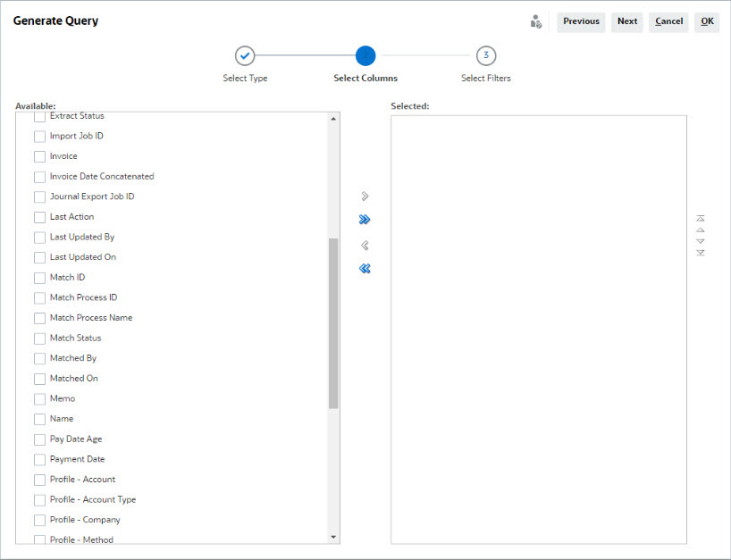
Task: Tick Match Process Name checkbox
Action: 39,318
